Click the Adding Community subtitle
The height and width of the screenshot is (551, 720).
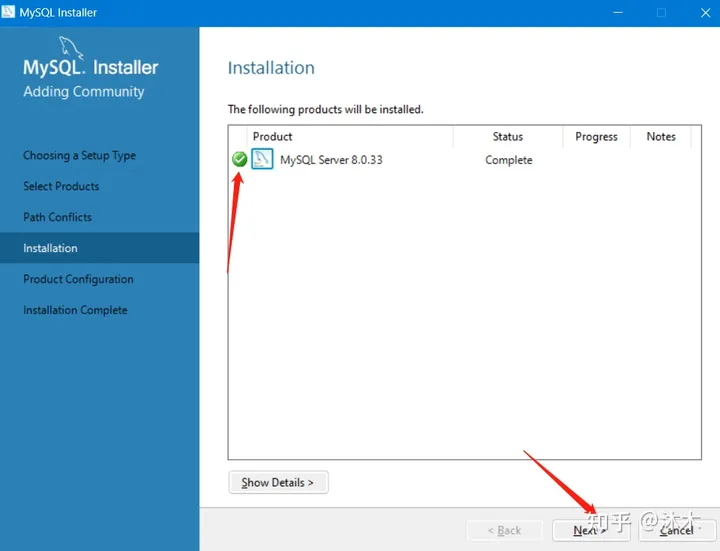(x=84, y=91)
